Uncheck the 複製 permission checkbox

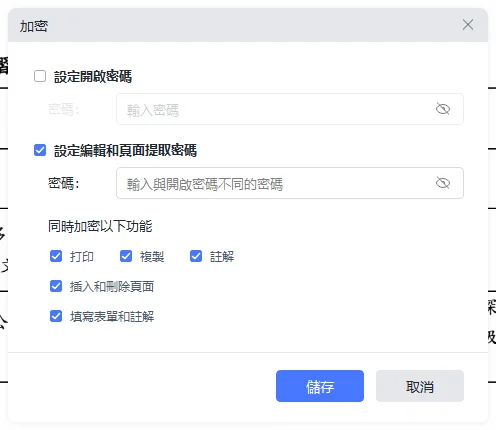[126, 256]
